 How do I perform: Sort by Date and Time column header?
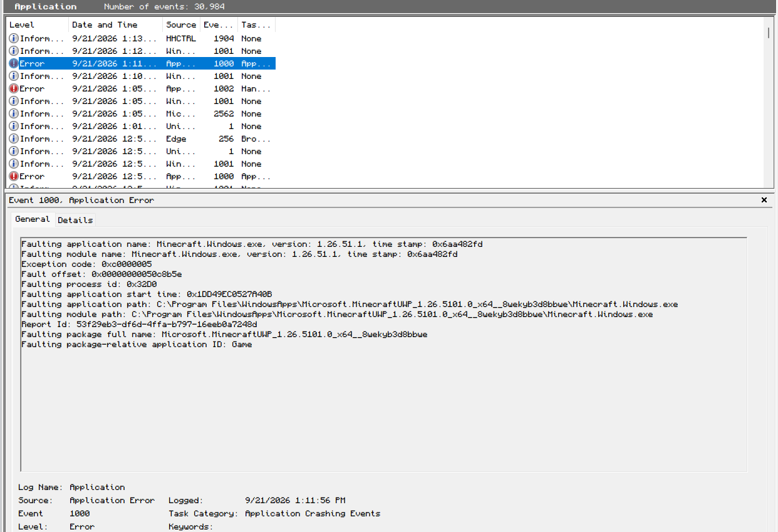(x=115, y=25)
